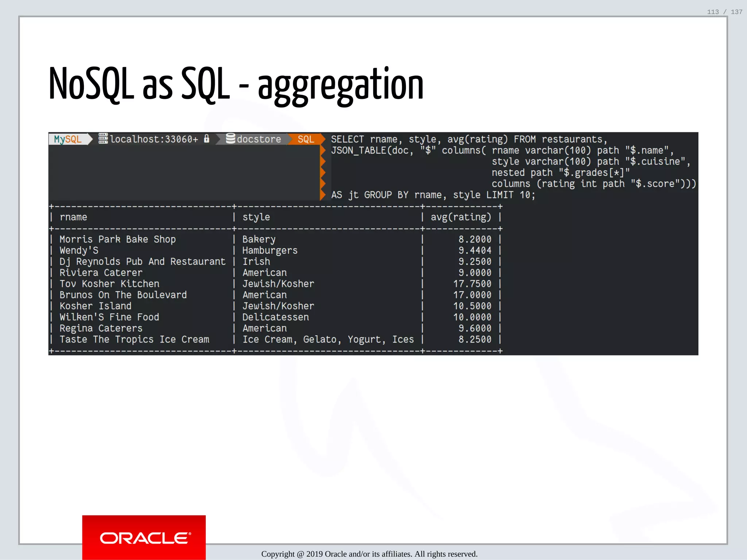Click the SELECT rname, style query line
The height and width of the screenshot is (560, 747).
click(469, 139)
